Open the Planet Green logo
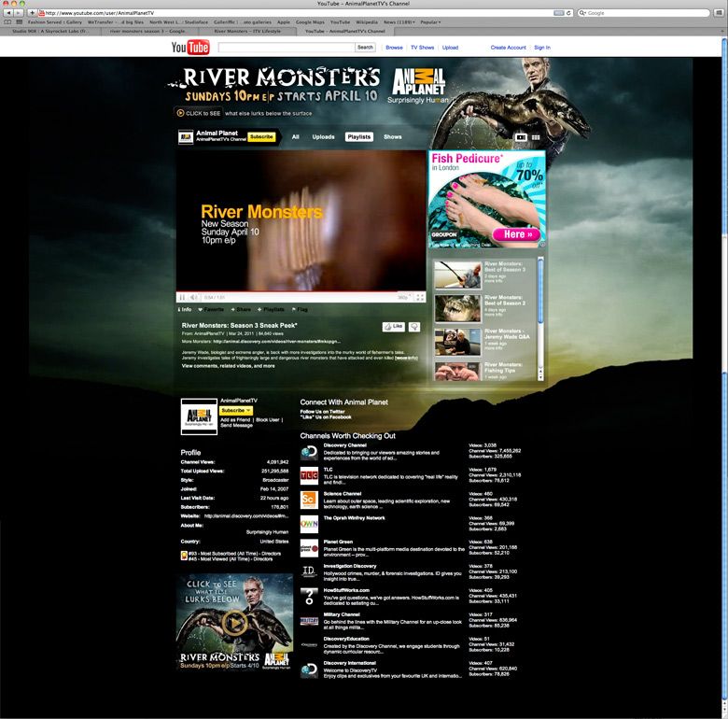The width and height of the screenshot is (728, 719). (x=309, y=548)
